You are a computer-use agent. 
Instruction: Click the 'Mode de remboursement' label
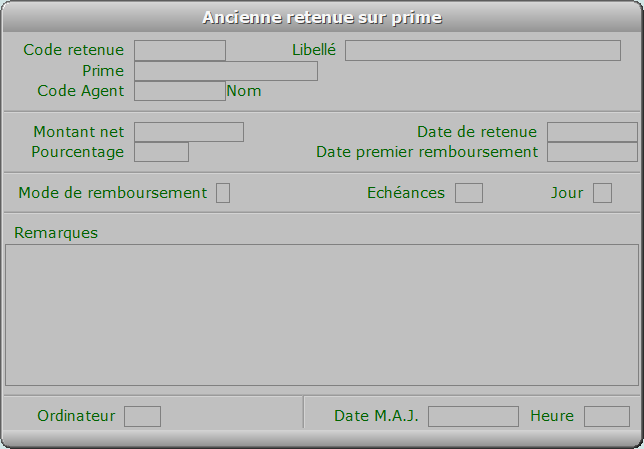point(113,193)
